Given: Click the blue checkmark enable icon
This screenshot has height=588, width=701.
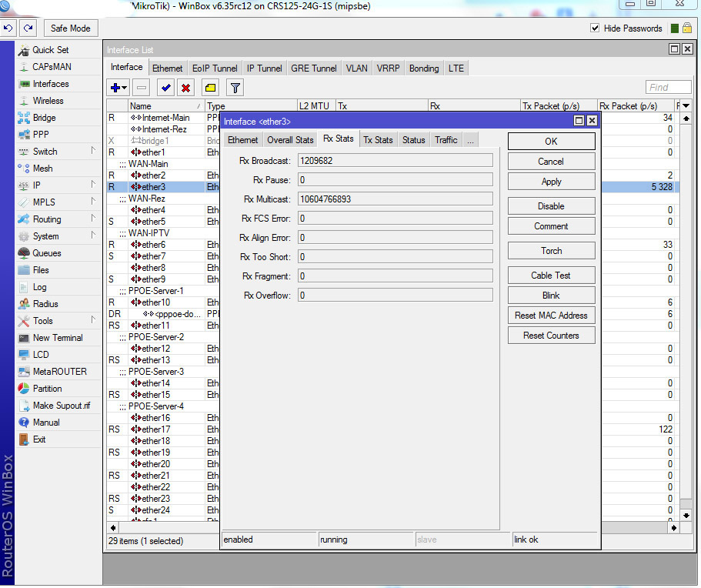Looking at the screenshot, I should point(165,88).
